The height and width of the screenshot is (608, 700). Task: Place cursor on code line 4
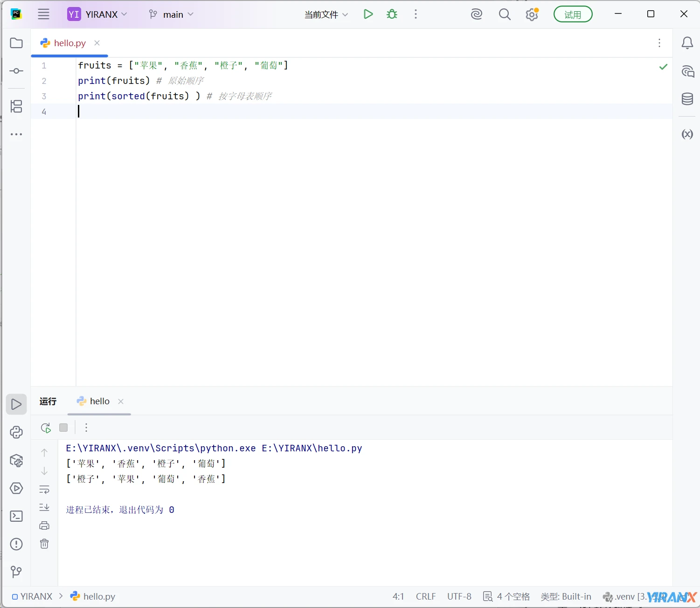pos(373,111)
